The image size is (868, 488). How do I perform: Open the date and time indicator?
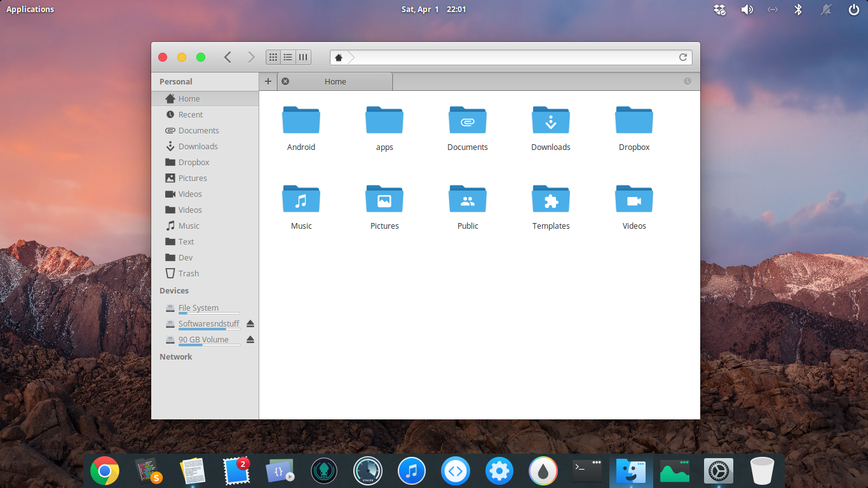[x=434, y=10]
